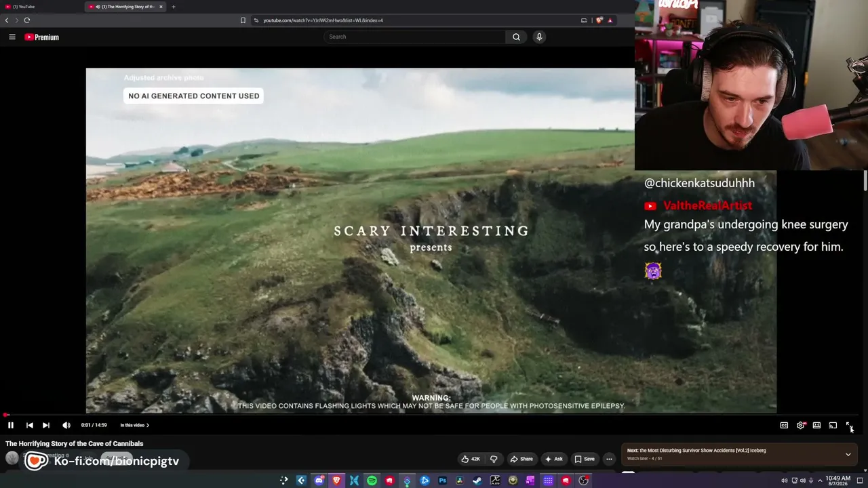
Task: Exit full screen view
Action: coord(849,425)
